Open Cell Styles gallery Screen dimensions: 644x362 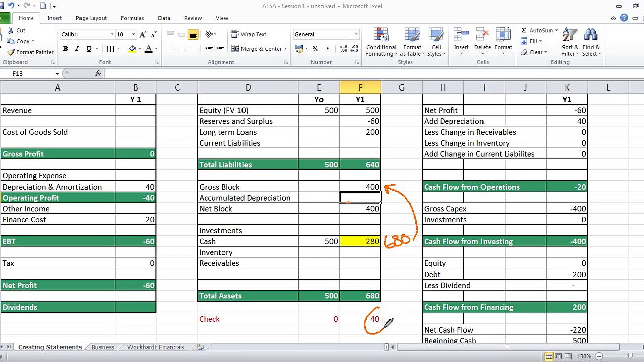tap(436, 42)
